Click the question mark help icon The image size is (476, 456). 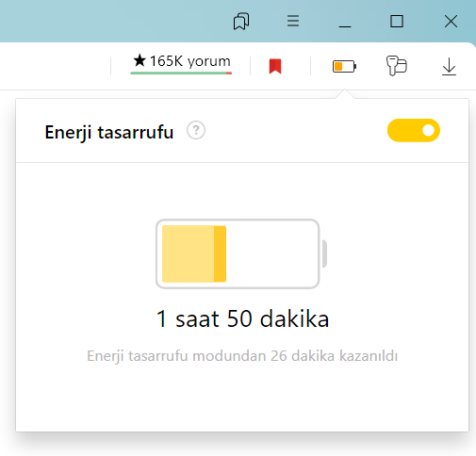196,130
